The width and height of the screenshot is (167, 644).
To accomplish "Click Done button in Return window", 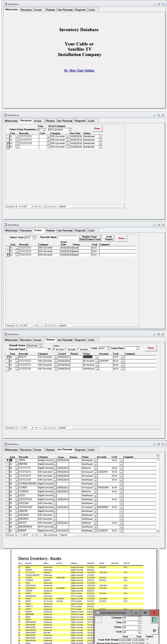I will point(151,348).
